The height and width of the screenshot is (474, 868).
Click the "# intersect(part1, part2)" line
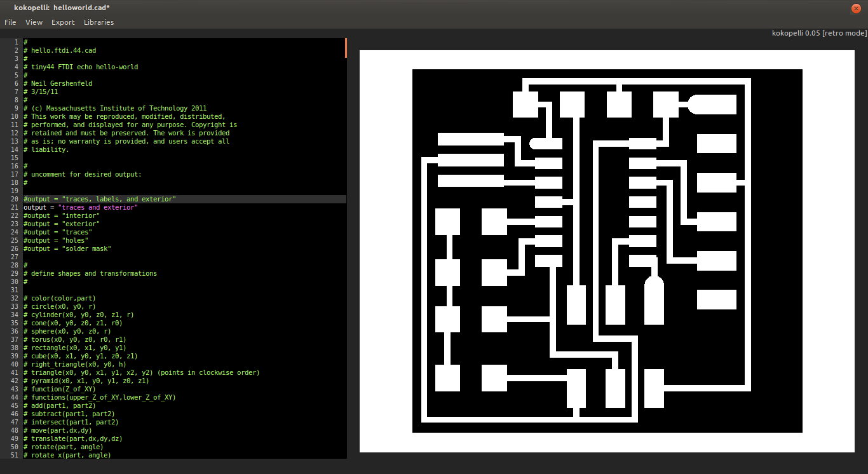(x=71, y=422)
